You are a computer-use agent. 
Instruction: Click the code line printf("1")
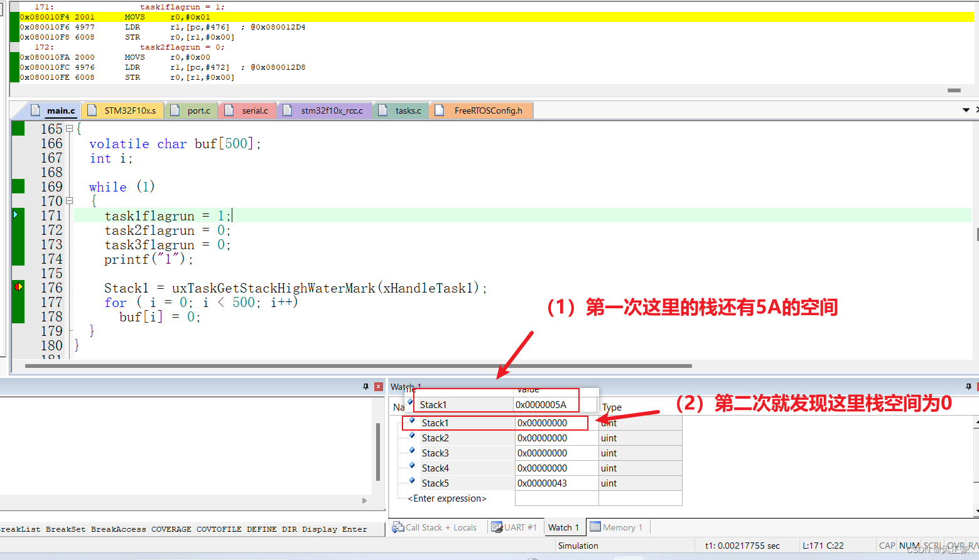[149, 259]
